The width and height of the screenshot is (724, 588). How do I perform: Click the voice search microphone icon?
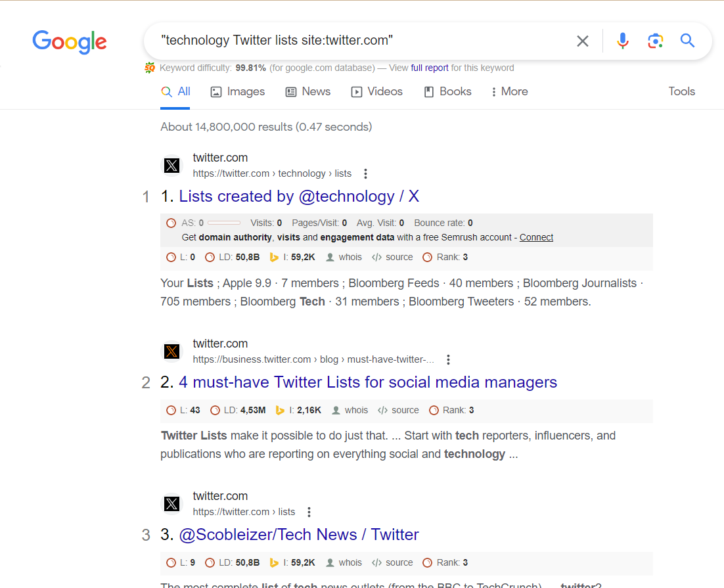click(x=622, y=41)
